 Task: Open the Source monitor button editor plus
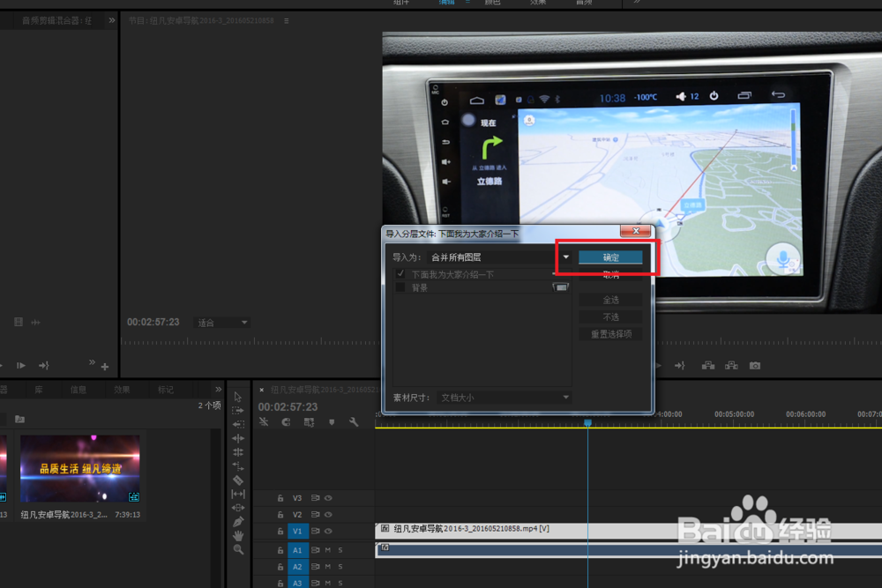click(105, 367)
